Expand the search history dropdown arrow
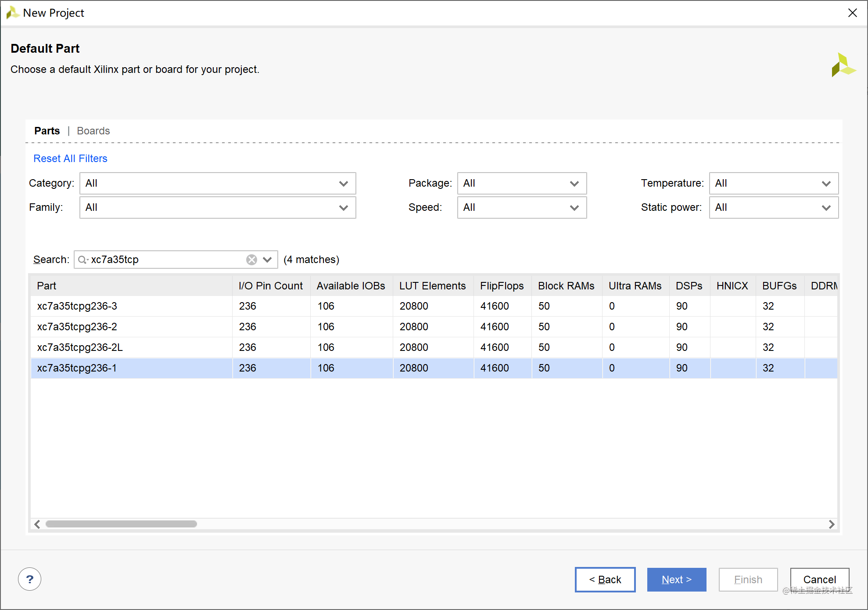868x610 pixels. pyautogui.click(x=267, y=260)
